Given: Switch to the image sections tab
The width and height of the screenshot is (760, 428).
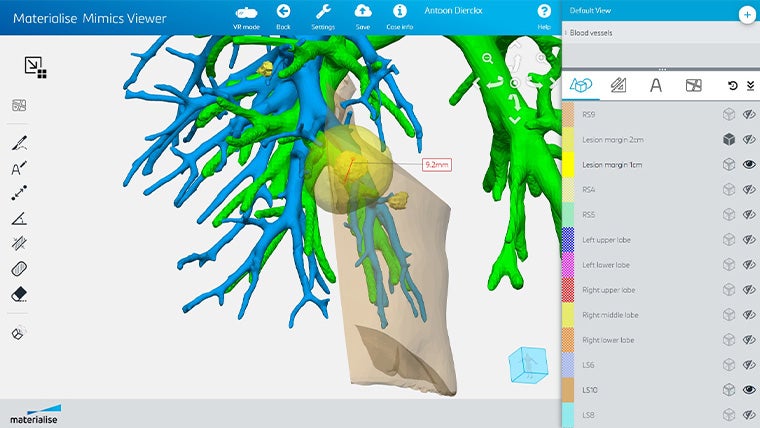Looking at the screenshot, I should [x=694, y=86].
